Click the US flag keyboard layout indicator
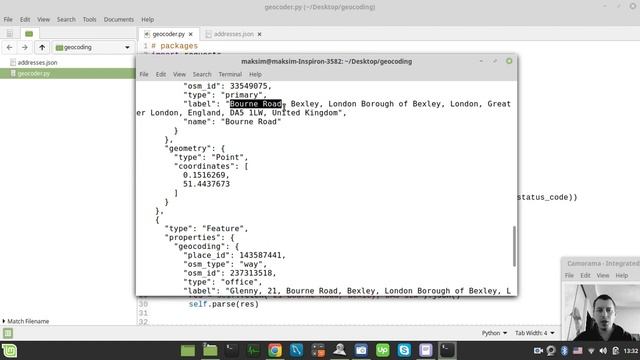 (x=578, y=351)
